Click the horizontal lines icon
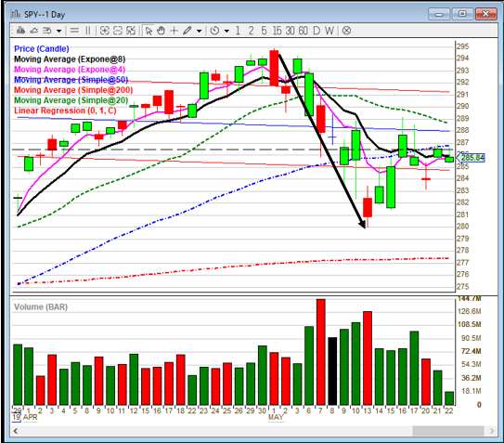Image resolution: width=504 pixels, height=443 pixels. coord(74,31)
